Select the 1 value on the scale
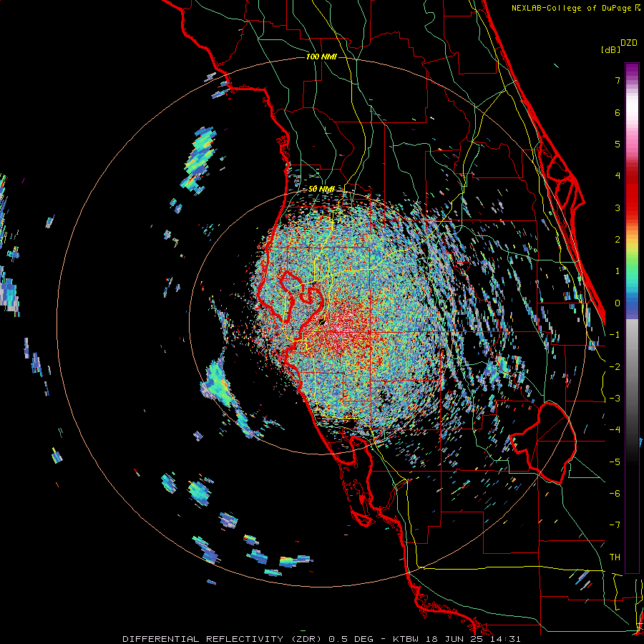This screenshot has width=644, height=644. click(x=618, y=271)
